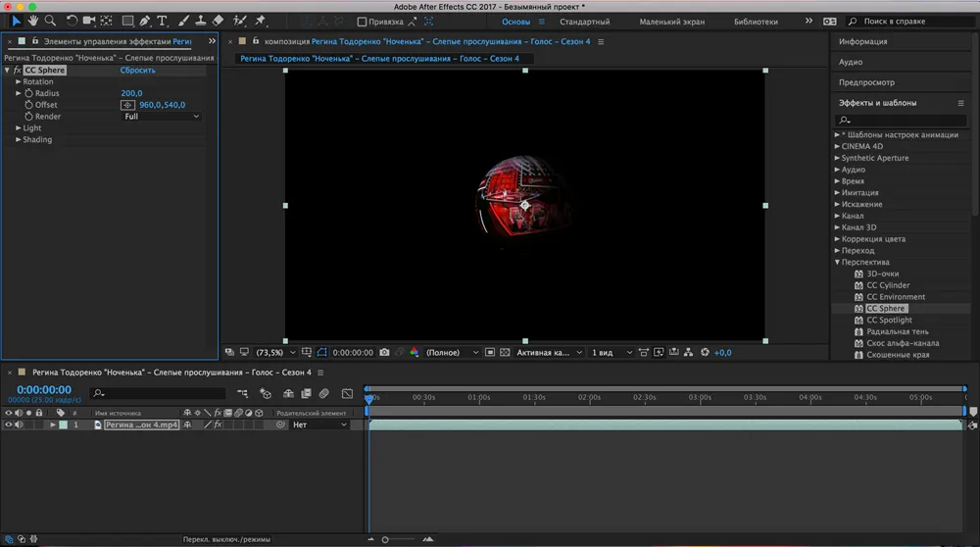Open the Библиотеки workspace tab
The image size is (980, 547).
[x=756, y=22]
